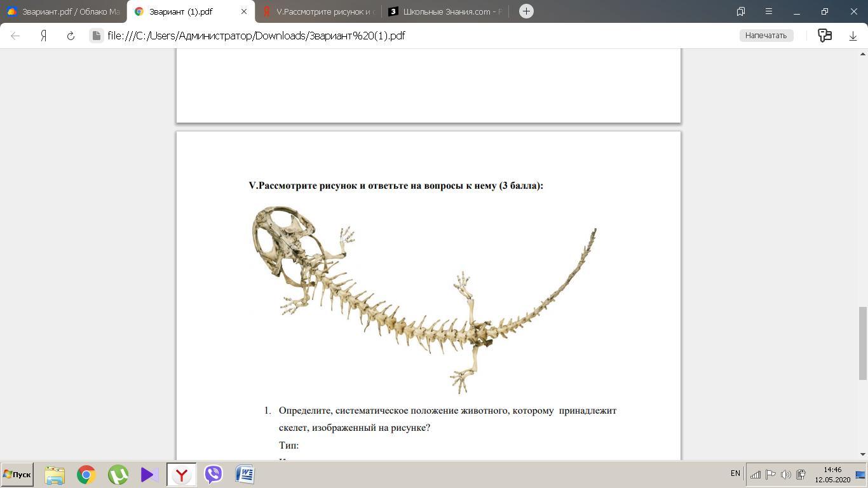Focus the address bar with file URL
The image size is (868, 488).
(x=256, y=36)
